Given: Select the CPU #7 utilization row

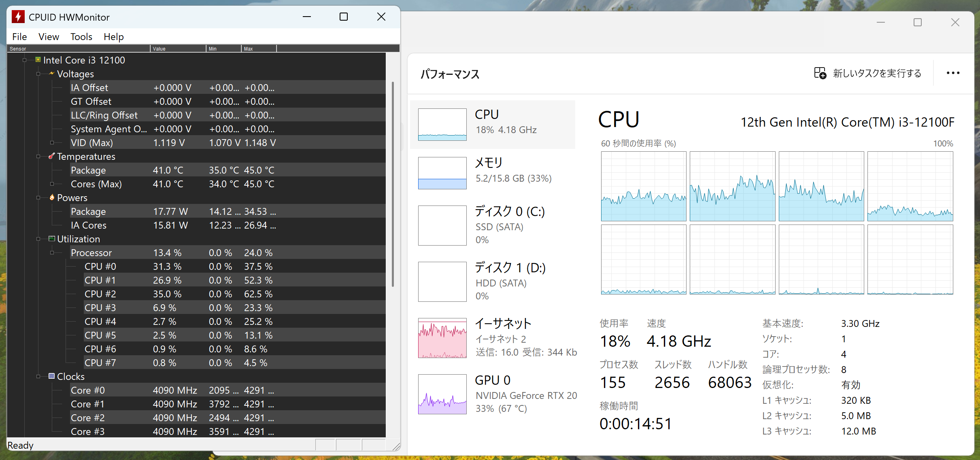Looking at the screenshot, I should click(x=234, y=363).
